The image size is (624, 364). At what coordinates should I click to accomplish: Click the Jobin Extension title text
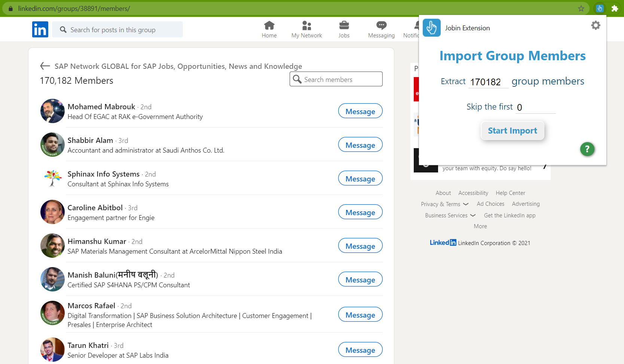click(x=467, y=28)
